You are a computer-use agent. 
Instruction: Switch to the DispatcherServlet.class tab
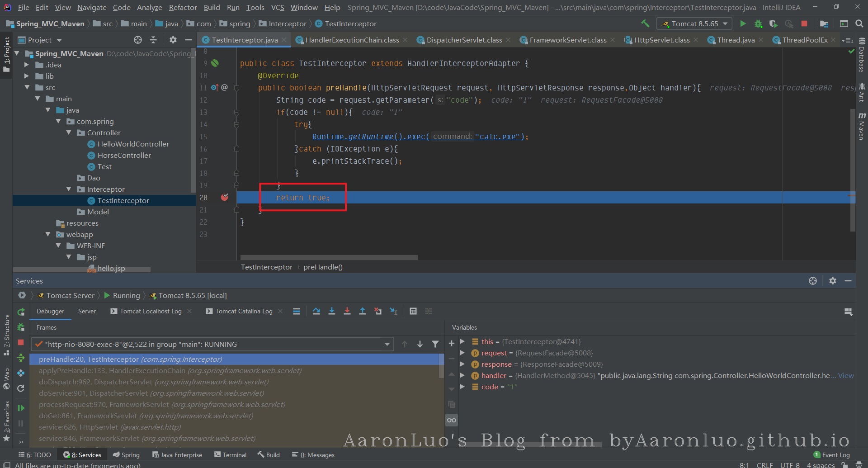pos(464,40)
